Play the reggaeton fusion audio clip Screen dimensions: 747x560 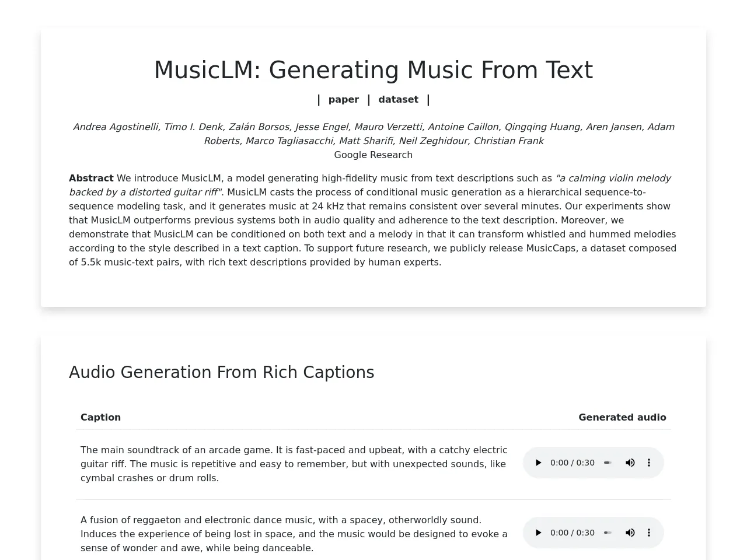coord(538,533)
